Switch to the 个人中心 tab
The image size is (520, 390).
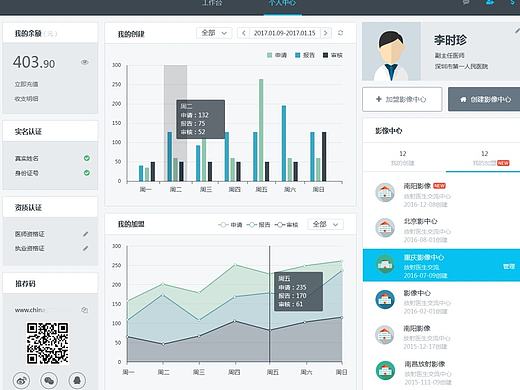click(282, 3)
